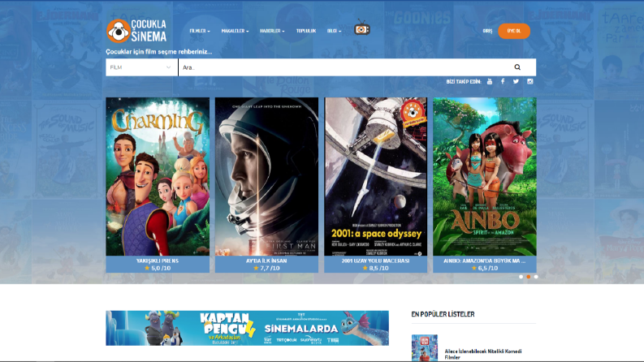Image resolution: width=644 pixels, height=362 pixels.
Task: Open the Çocukla Sinema logo homepage
Action: click(x=136, y=31)
